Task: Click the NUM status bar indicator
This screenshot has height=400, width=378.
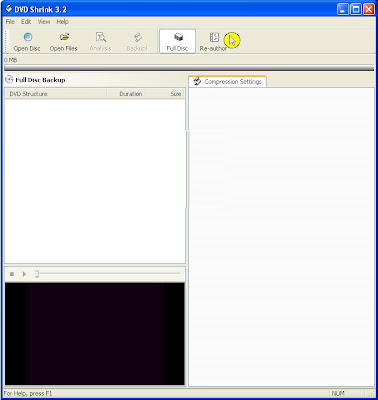Action: pos(338,393)
